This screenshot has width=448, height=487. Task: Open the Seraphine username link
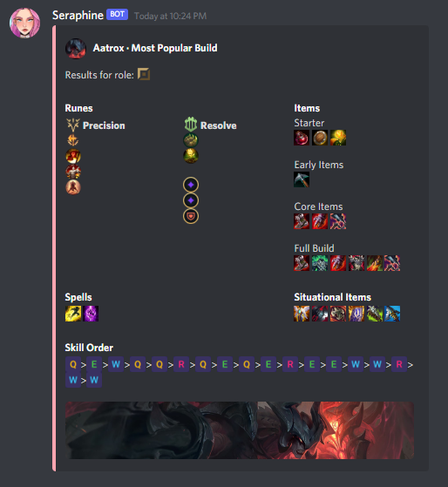point(78,15)
